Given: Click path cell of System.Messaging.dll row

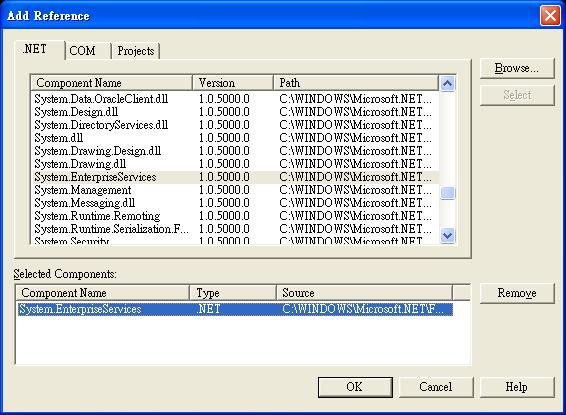Looking at the screenshot, I should [x=355, y=203].
